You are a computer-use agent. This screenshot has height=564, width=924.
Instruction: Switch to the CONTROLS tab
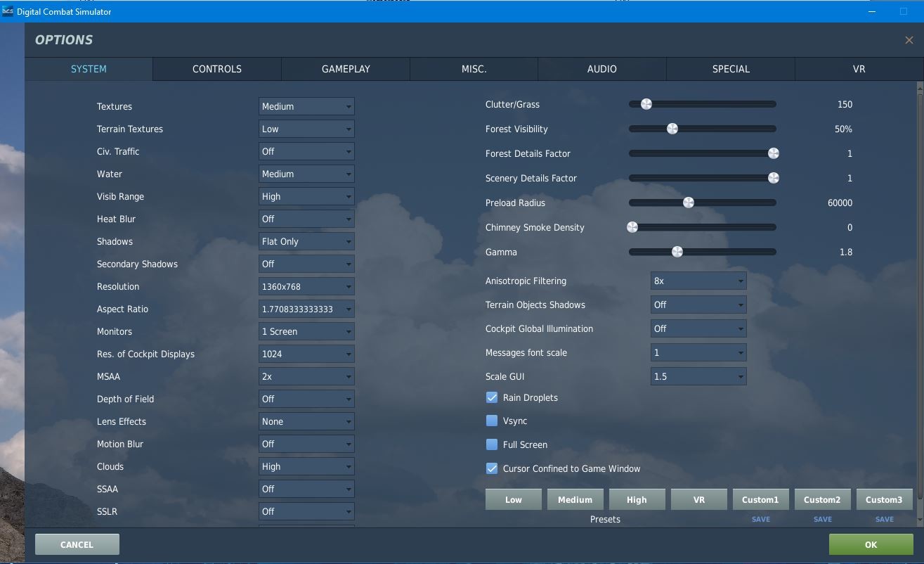(x=217, y=69)
